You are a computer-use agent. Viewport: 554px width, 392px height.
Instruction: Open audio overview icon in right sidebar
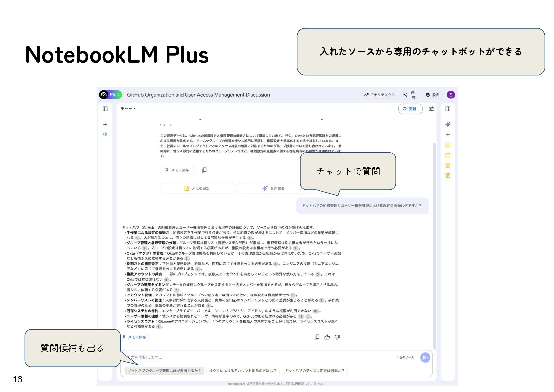(x=448, y=124)
